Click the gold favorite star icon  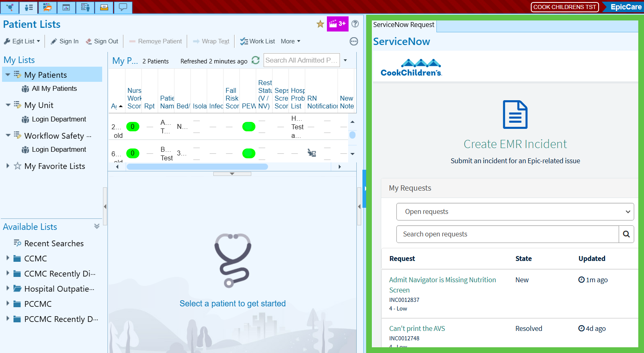click(320, 24)
